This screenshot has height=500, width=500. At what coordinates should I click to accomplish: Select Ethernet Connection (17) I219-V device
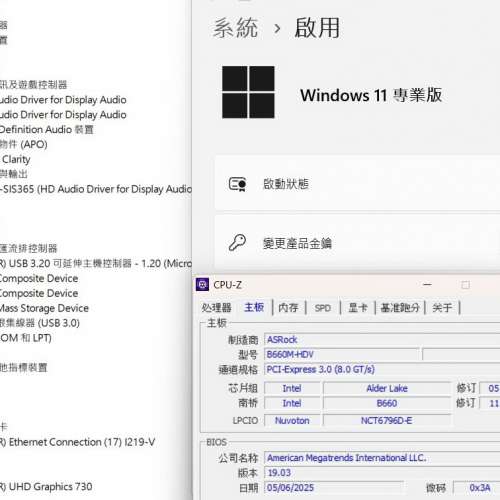click(77, 442)
